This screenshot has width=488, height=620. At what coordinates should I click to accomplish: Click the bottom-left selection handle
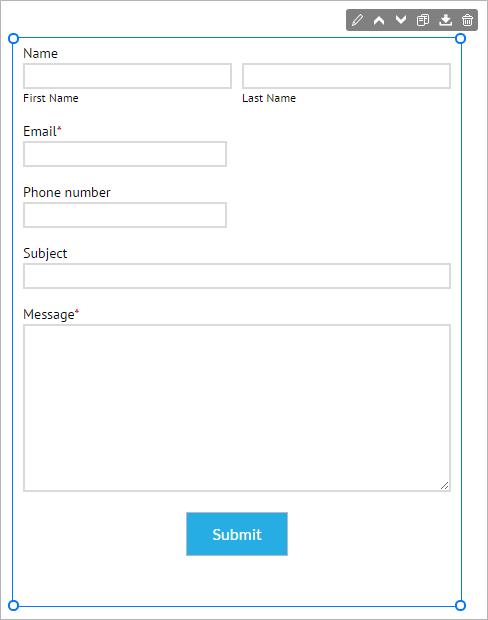(x=13, y=605)
